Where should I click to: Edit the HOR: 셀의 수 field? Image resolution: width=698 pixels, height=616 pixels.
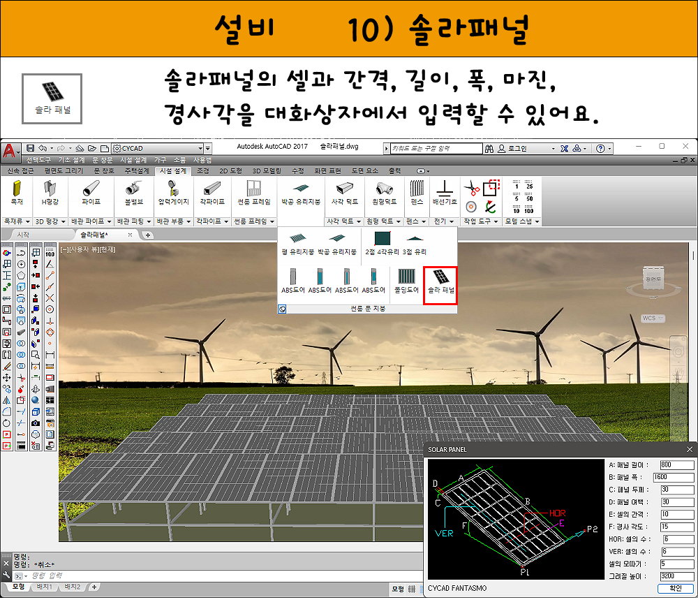click(678, 539)
